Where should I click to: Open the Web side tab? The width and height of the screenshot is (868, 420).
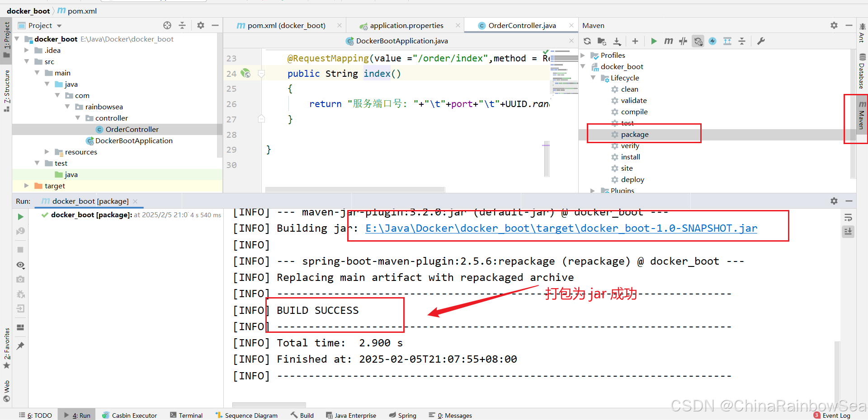click(6, 391)
